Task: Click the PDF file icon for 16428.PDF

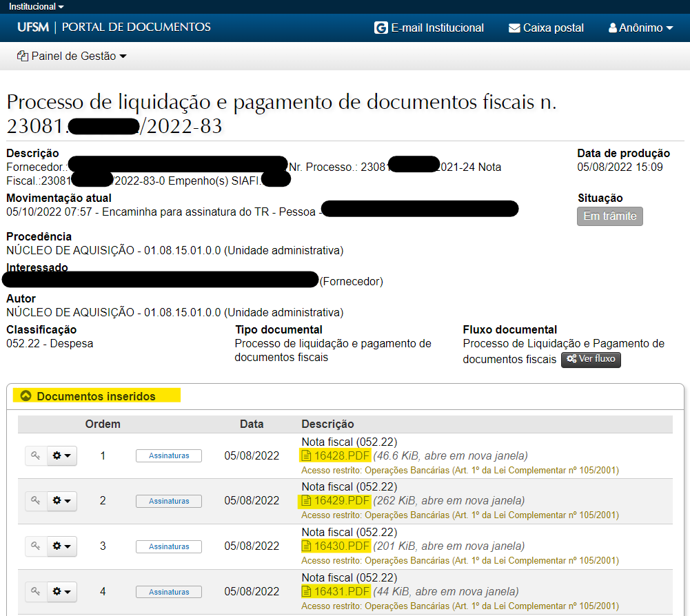Action: tap(306, 455)
